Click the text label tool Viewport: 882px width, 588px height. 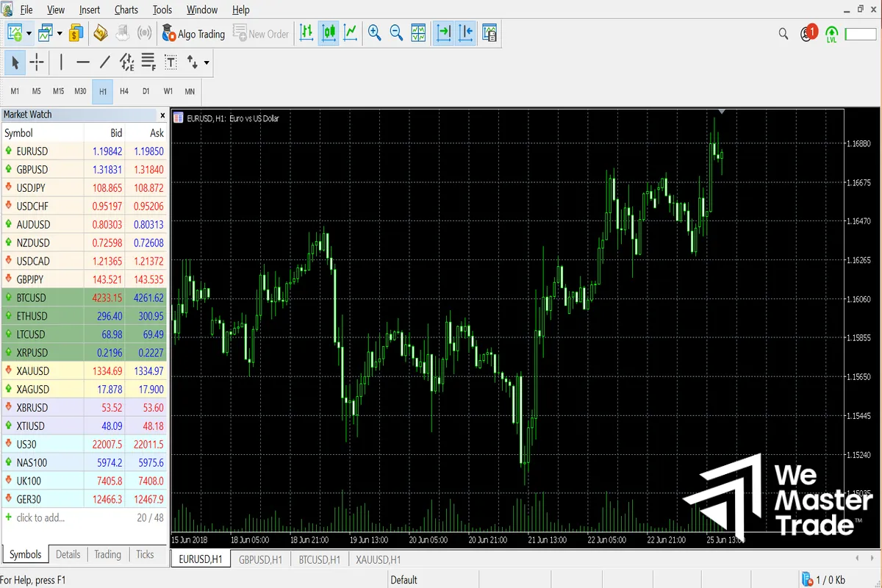tap(171, 62)
